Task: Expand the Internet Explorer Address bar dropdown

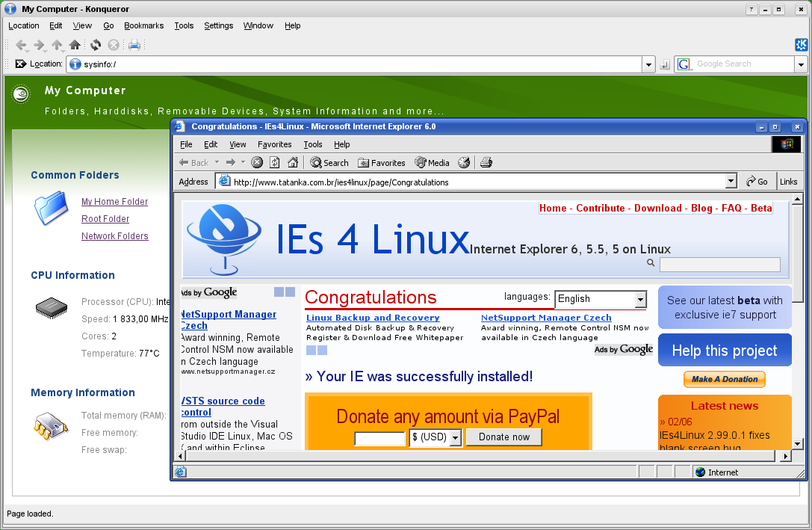Action: (x=731, y=182)
